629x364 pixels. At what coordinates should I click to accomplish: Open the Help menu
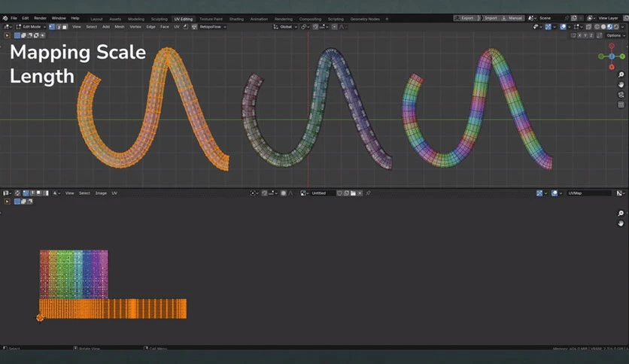point(75,19)
